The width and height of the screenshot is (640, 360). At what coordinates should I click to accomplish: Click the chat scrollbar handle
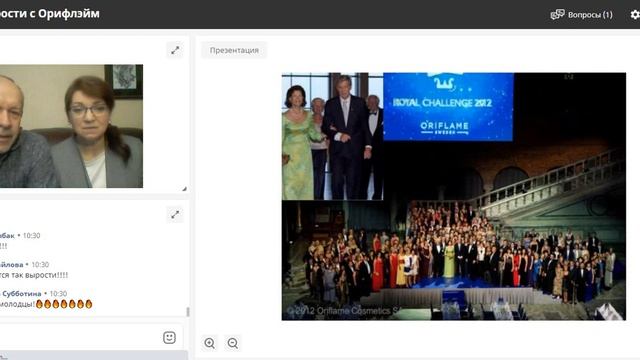pyautogui.click(x=188, y=311)
